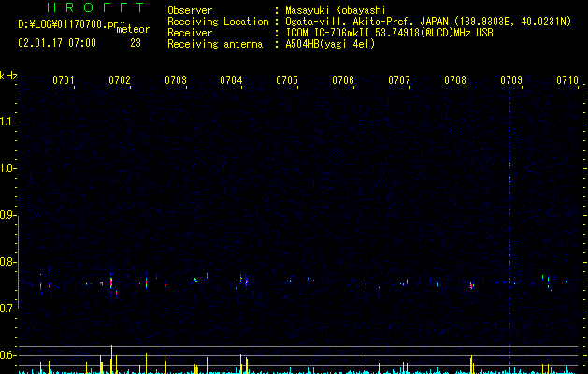Click the 0.8 kHz axis label
The height and width of the screenshot is (374, 588).
7,262
